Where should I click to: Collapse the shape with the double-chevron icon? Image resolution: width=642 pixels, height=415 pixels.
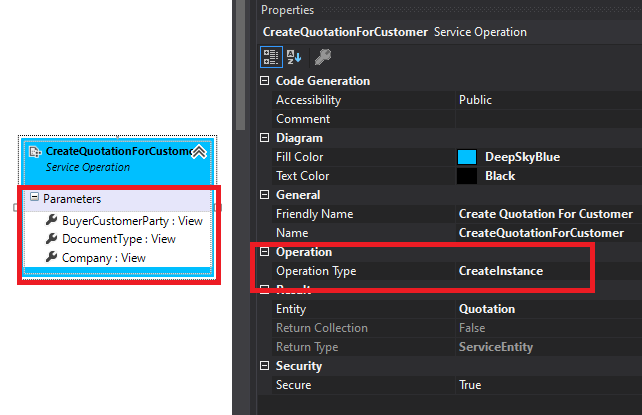(x=199, y=152)
